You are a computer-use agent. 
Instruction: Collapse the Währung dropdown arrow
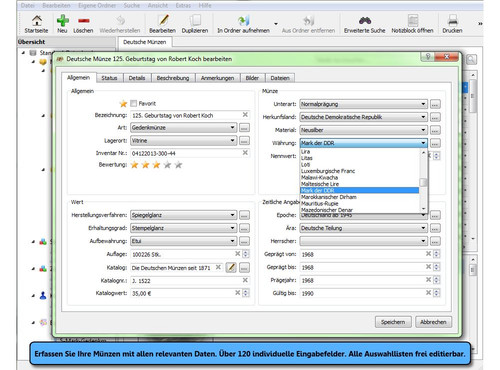click(x=423, y=143)
